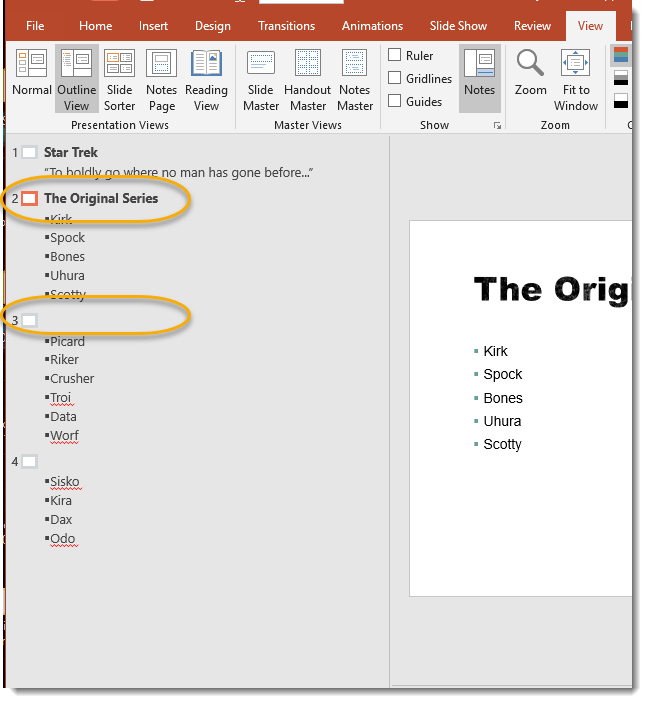The image size is (647, 703).
Task: Click Crusher in the outline
Action: tap(72, 379)
